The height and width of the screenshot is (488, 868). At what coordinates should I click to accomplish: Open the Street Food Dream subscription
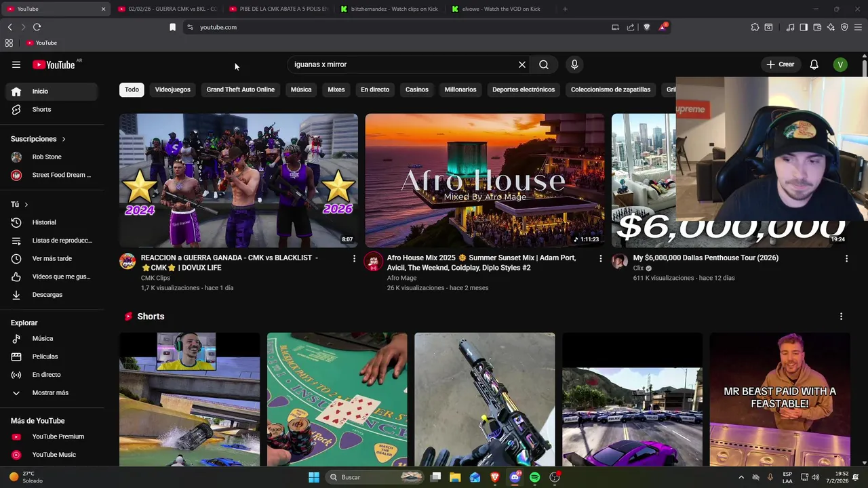point(52,175)
